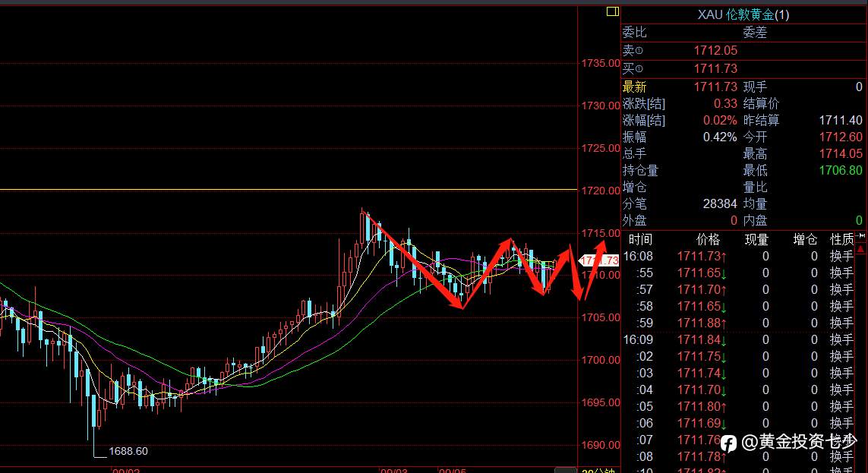Image resolution: width=868 pixels, height=473 pixels.
Task: Click the 外盘 label
Action: pos(634,220)
